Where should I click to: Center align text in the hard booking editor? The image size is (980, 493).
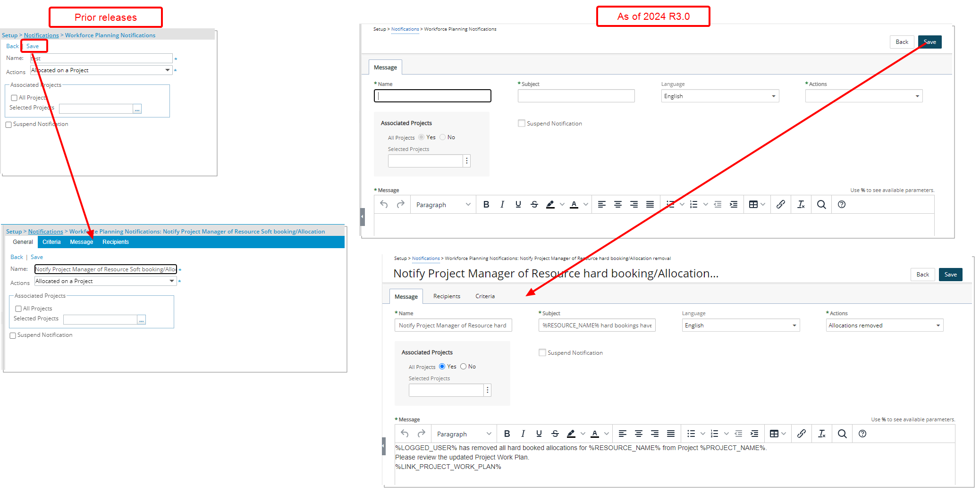pyautogui.click(x=639, y=434)
